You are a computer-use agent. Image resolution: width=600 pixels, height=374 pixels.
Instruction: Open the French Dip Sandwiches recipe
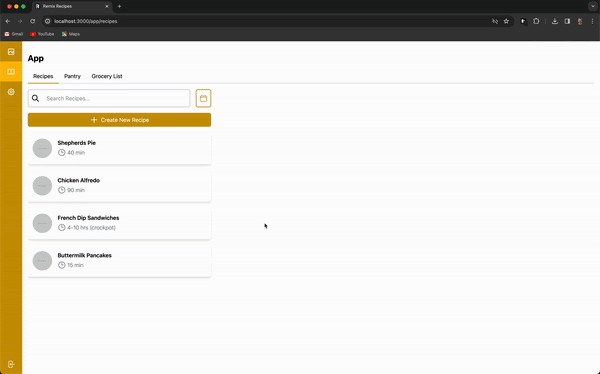click(x=119, y=224)
